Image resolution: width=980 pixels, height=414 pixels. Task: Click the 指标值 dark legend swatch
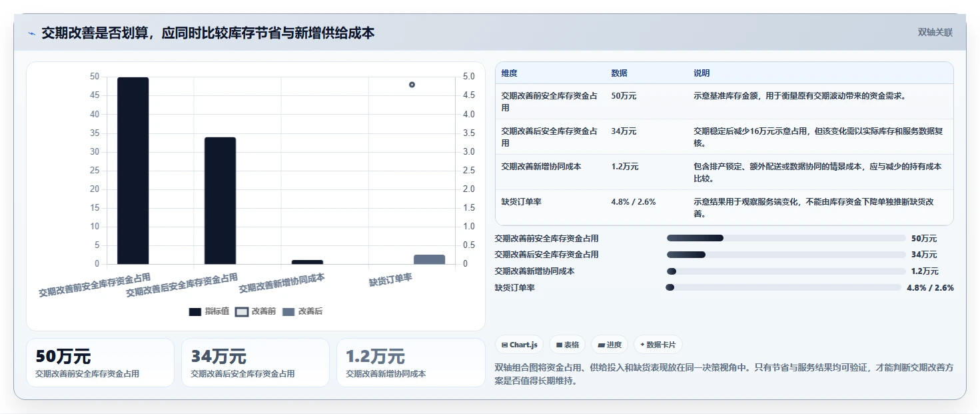pyautogui.click(x=195, y=312)
